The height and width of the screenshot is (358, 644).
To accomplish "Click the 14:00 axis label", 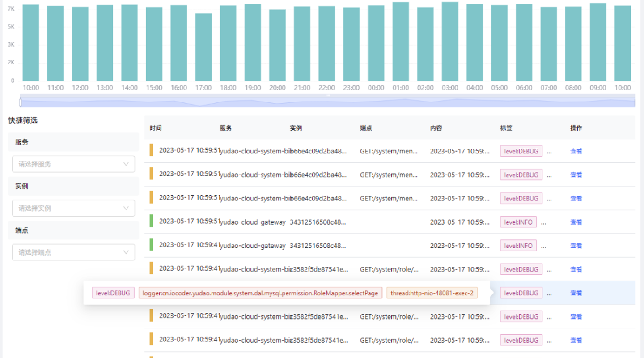I will [x=129, y=88].
